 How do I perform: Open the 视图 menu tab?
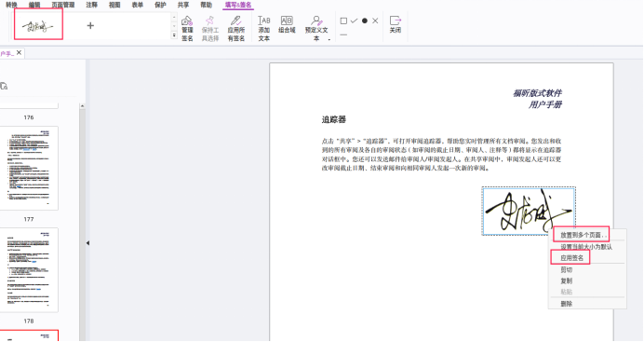[x=114, y=5]
